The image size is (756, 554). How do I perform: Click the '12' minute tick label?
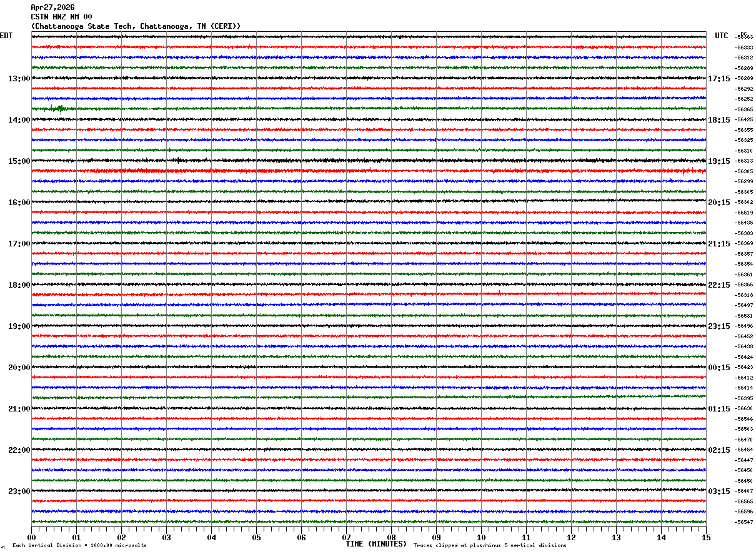(571, 537)
